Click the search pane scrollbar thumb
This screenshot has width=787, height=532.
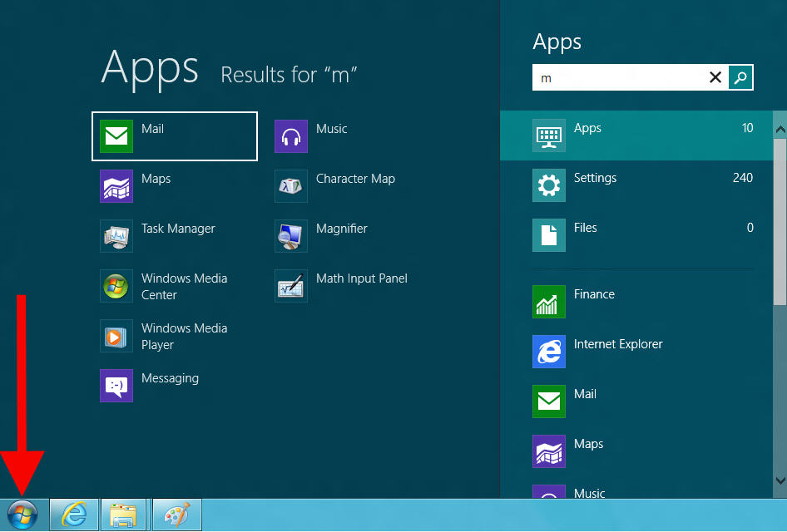[780, 221]
